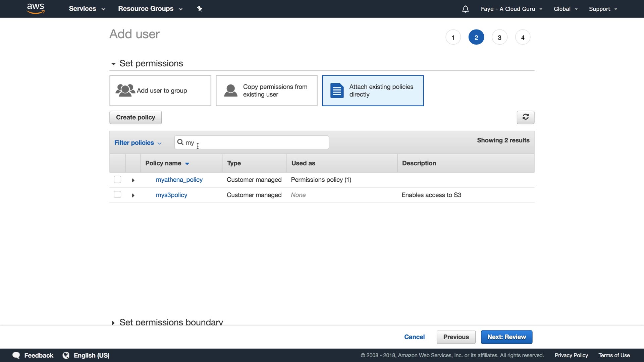Viewport: 644px width, 362px height.
Task: Click the globe icon beside English (US)
Action: pos(66,355)
